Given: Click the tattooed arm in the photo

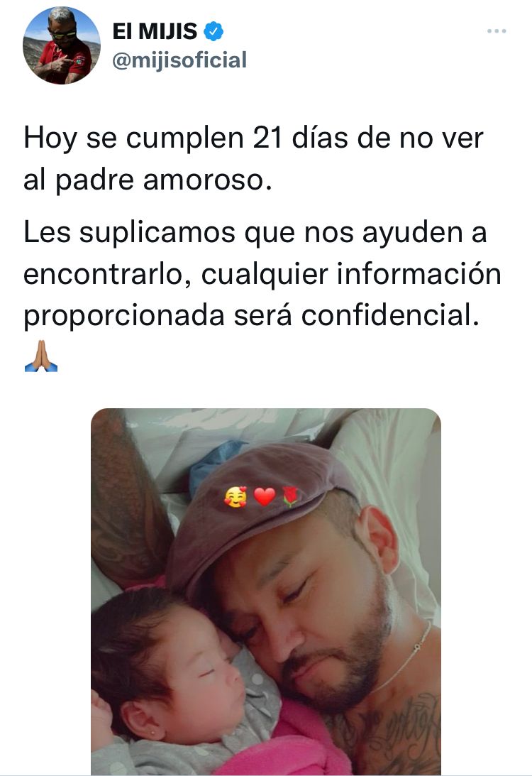Looking at the screenshot, I should pos(126,500).
